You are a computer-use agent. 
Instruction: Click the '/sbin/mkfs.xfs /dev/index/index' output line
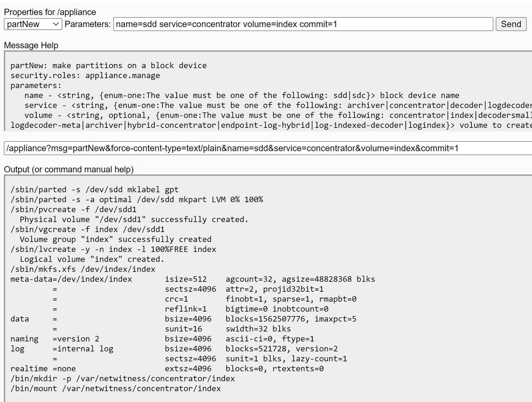(83, 269)
